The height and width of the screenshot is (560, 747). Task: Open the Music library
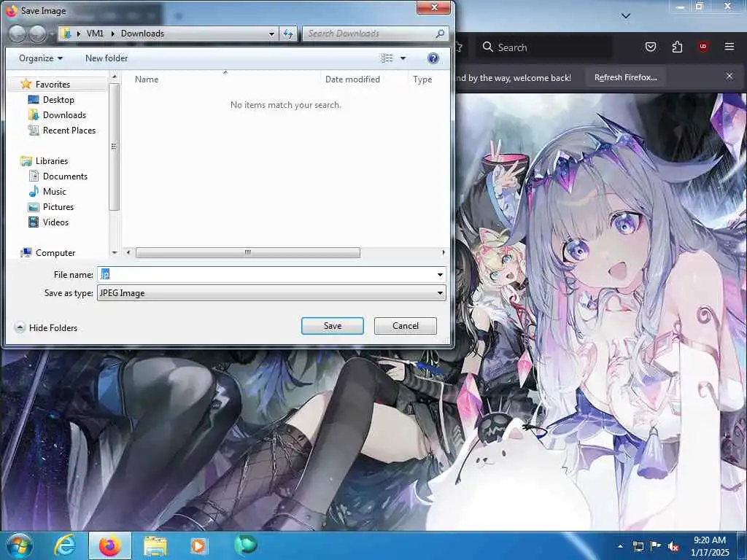(54, 192)
